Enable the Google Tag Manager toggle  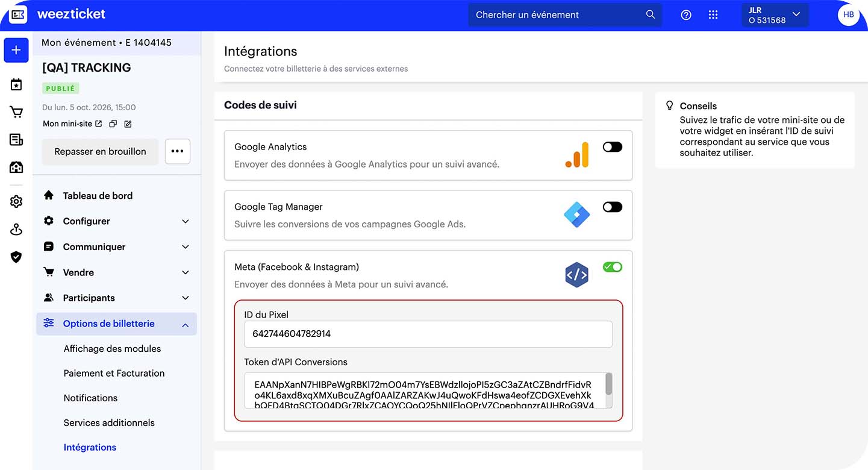pos(612,206)
